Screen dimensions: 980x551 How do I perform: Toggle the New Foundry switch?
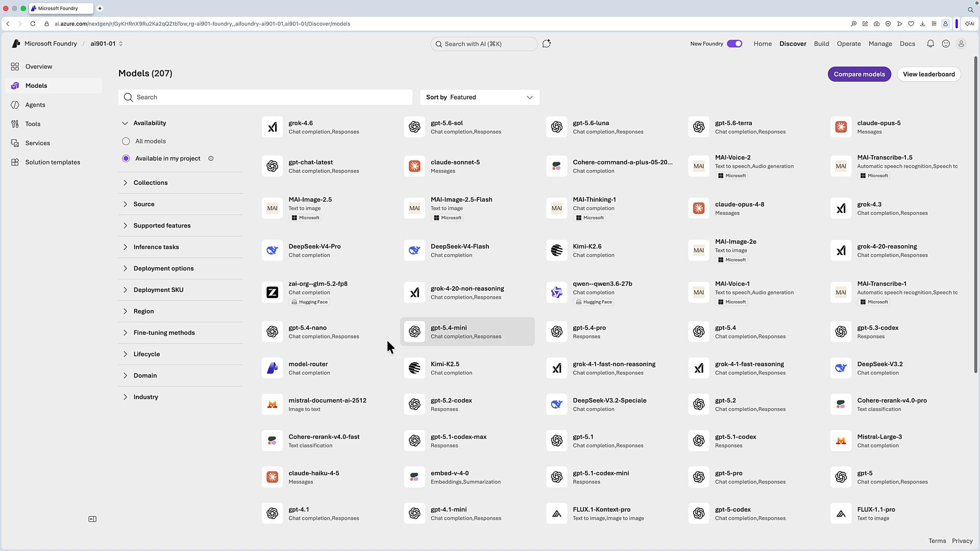point(734,44)
